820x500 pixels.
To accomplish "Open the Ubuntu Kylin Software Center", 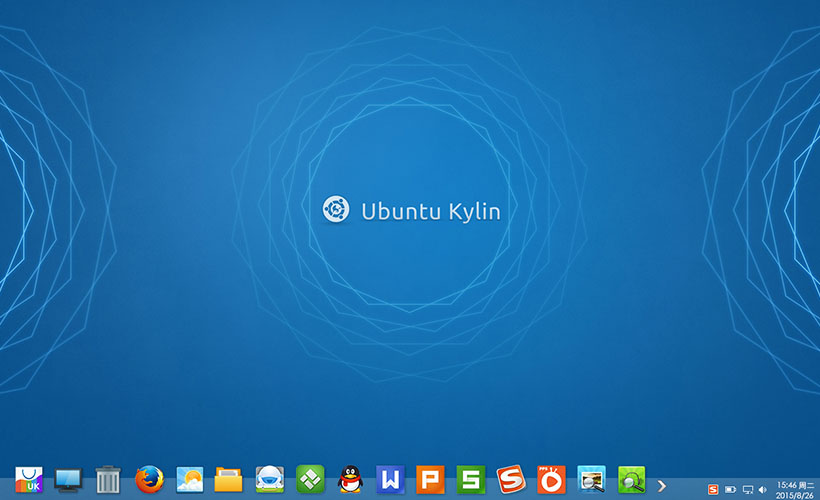I will pyautogui.click(x=28, y=480).
